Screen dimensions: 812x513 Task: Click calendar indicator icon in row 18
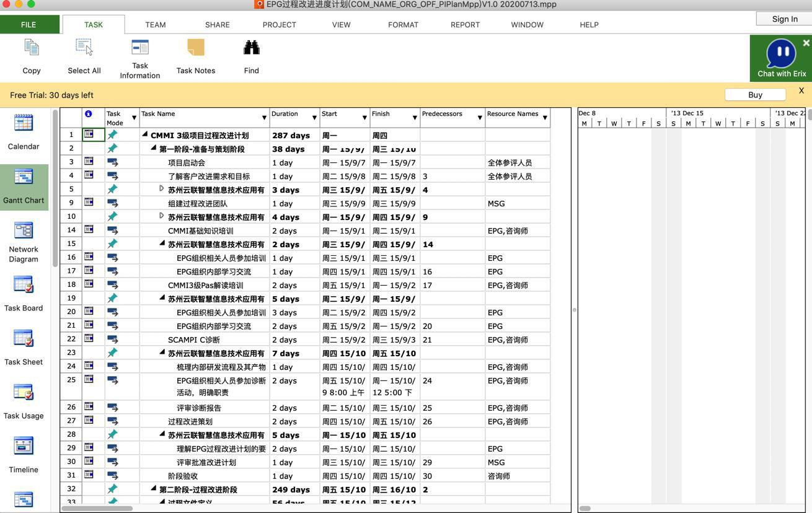tap(89, 284)
